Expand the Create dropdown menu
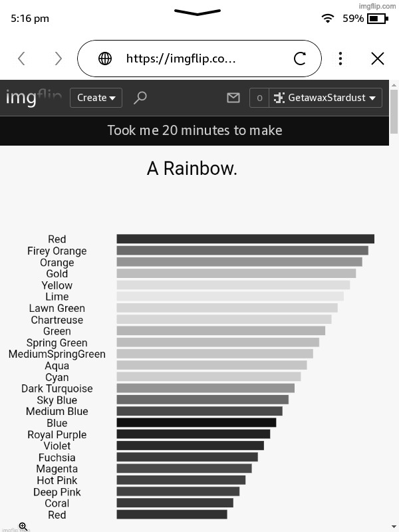The height and width of the screenshot is (532, 399). coord(96,98)
